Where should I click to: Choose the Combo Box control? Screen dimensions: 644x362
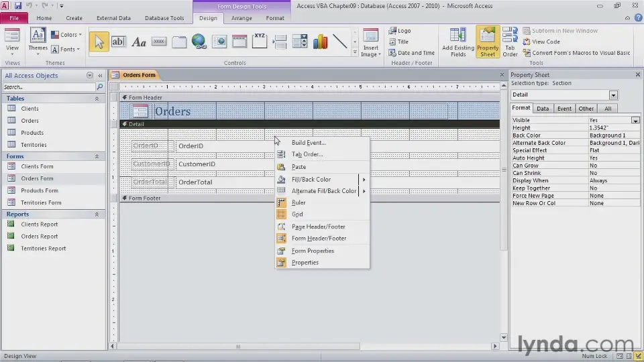(x=300, y=42)
